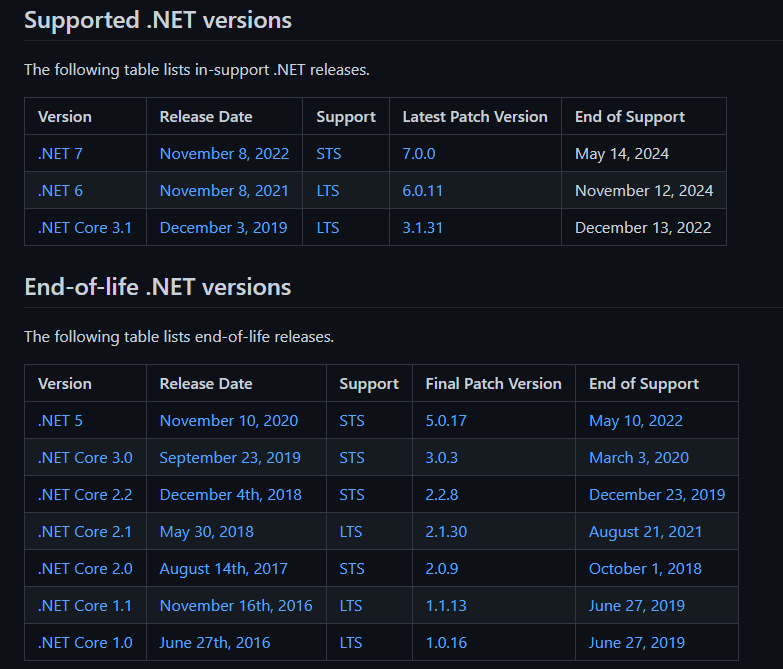Open the STS link in the .NET Core 2.0 row

tap(352, 569)
